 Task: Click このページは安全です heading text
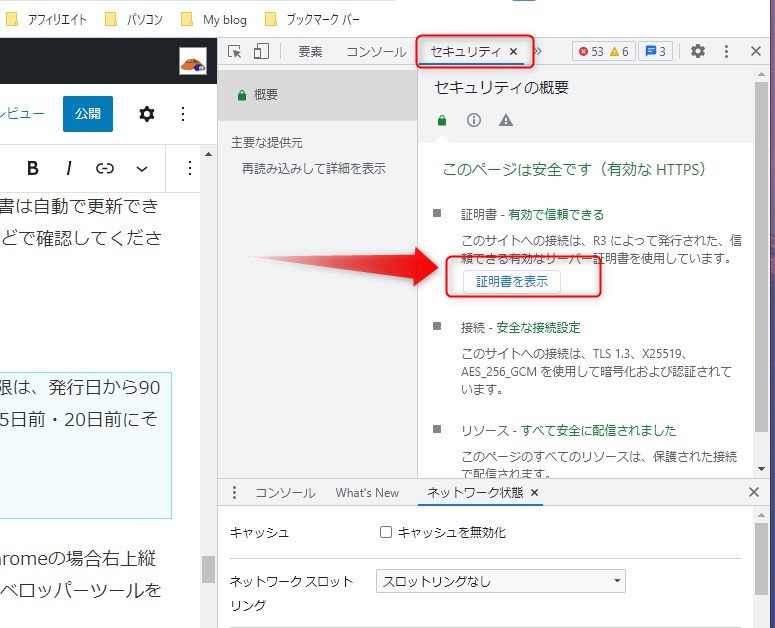[x=574, y=169]
